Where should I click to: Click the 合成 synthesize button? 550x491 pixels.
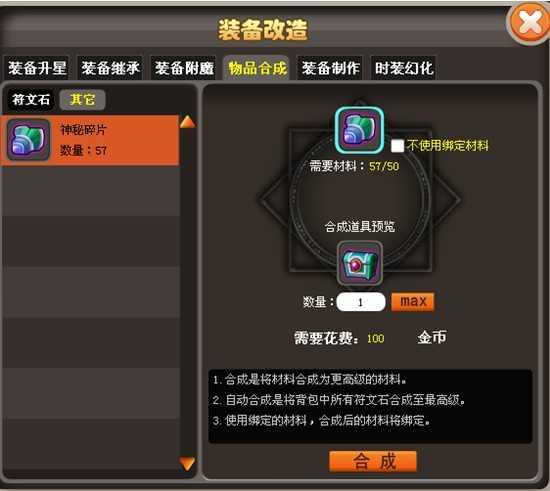(x=373, y=462)
